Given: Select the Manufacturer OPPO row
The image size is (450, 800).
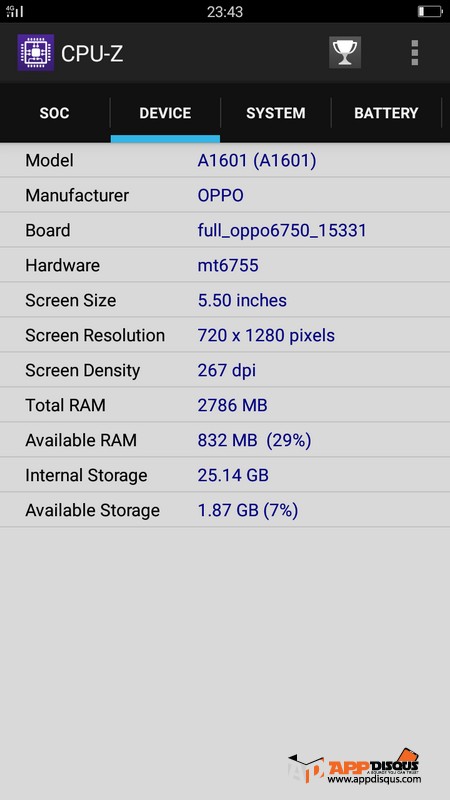Looking at the screenshot, I should 225,195.
